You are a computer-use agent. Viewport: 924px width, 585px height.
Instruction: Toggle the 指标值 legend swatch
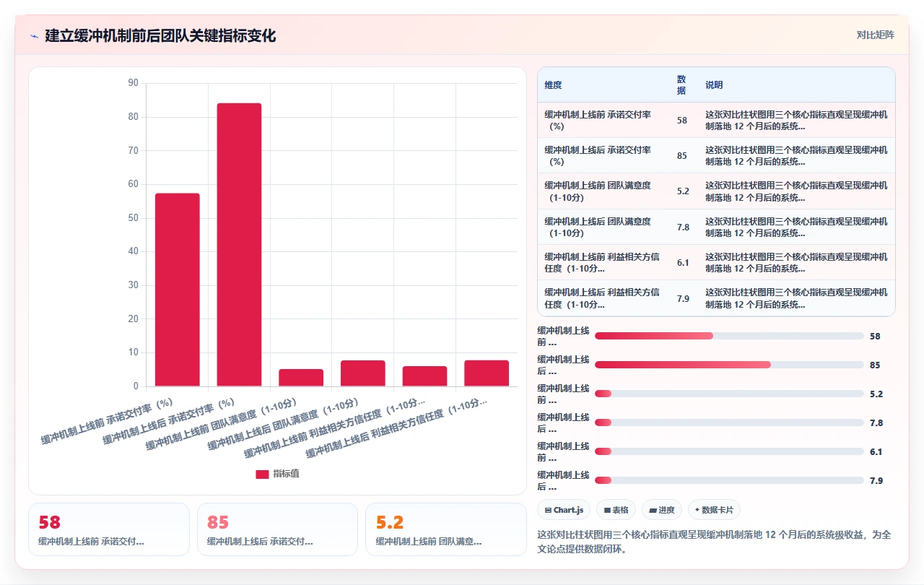tap(262, 474)
